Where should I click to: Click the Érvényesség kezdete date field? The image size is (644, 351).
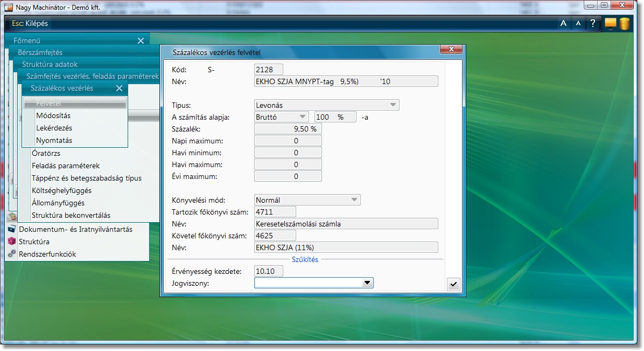pos(268,271)
